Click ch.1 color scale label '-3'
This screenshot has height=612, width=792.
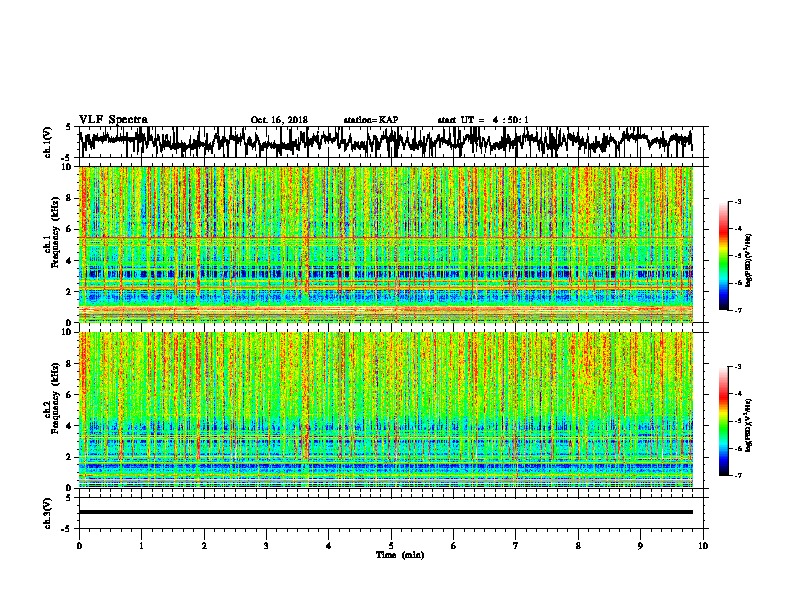click(738, 202)
